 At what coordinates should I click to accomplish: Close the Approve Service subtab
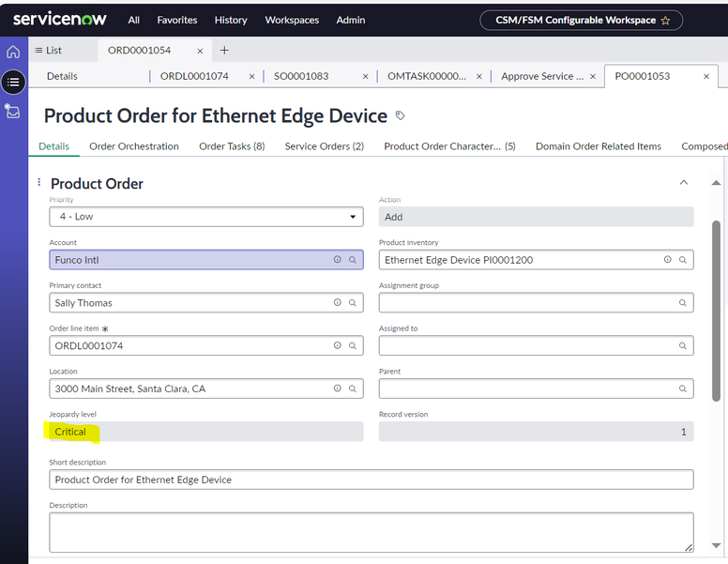593,77
